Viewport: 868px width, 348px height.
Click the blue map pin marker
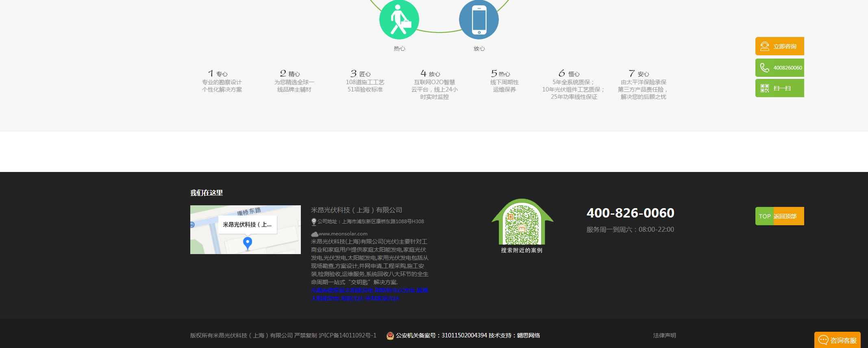[247, 243]
